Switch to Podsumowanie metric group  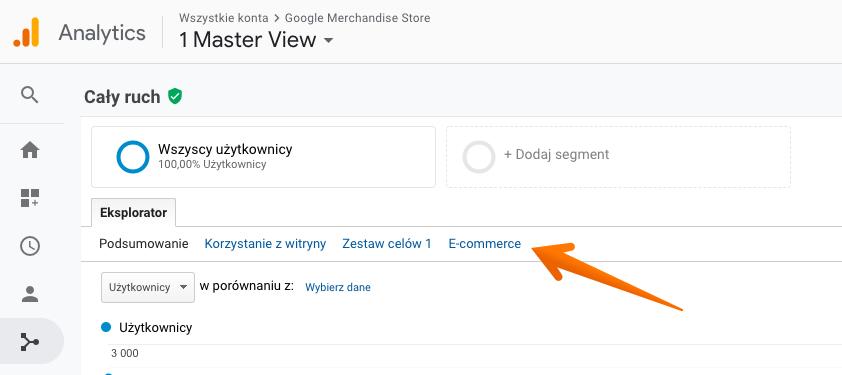(x=144, y=244)
